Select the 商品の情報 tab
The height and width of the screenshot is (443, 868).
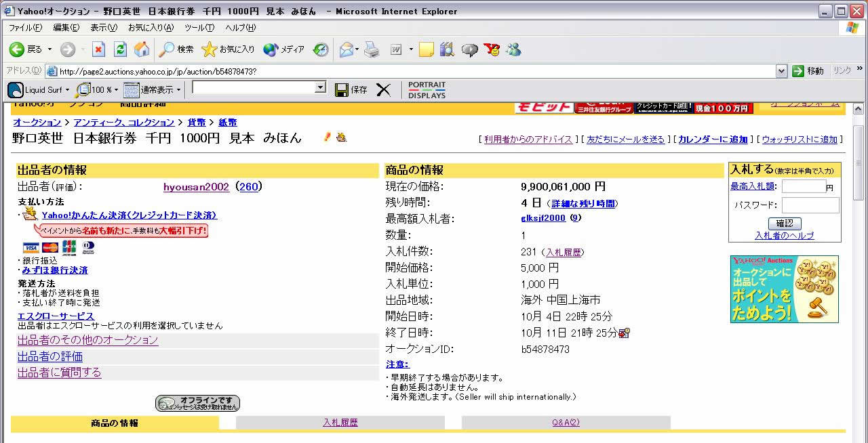(115, 423)
